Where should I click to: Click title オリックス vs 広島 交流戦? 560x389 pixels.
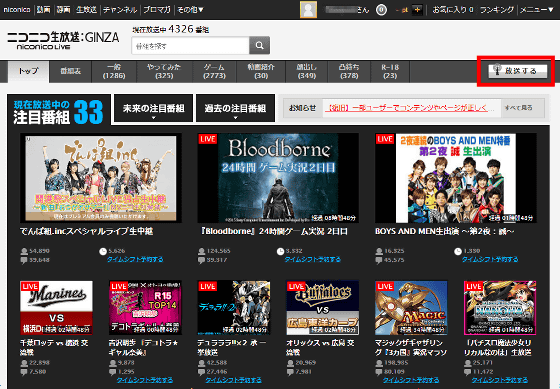321,347
